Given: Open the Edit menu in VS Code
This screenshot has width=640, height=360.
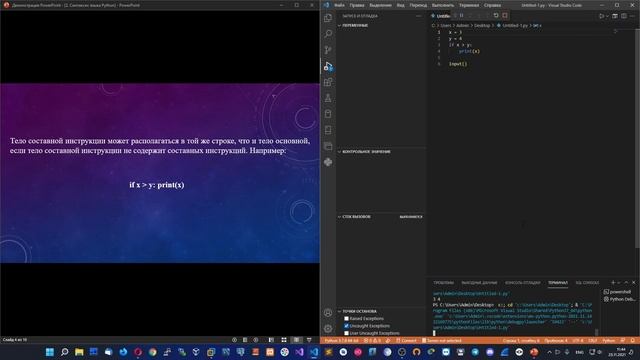Looking at the screenshot, I should [357, 5].
